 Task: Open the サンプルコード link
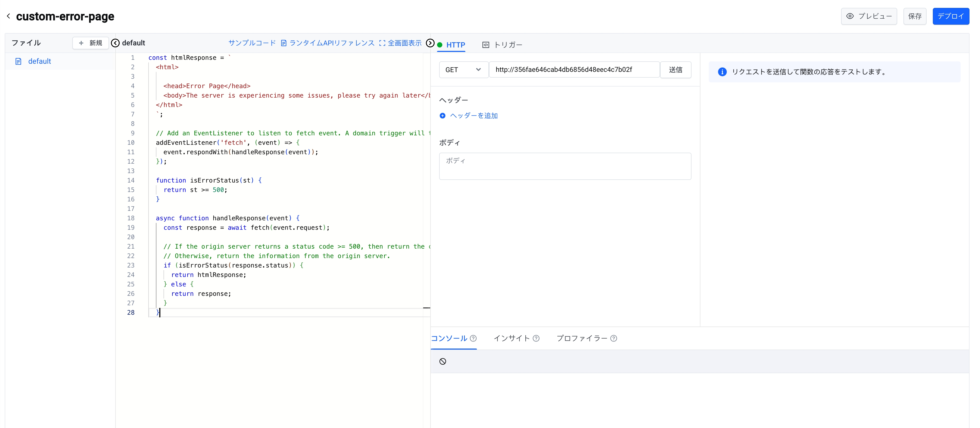[252, 43]
